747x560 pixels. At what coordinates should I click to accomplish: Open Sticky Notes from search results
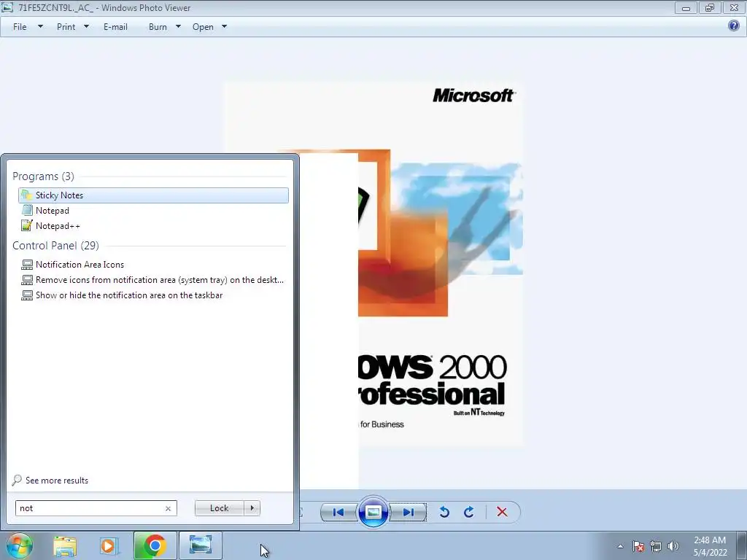click(153, 195)
